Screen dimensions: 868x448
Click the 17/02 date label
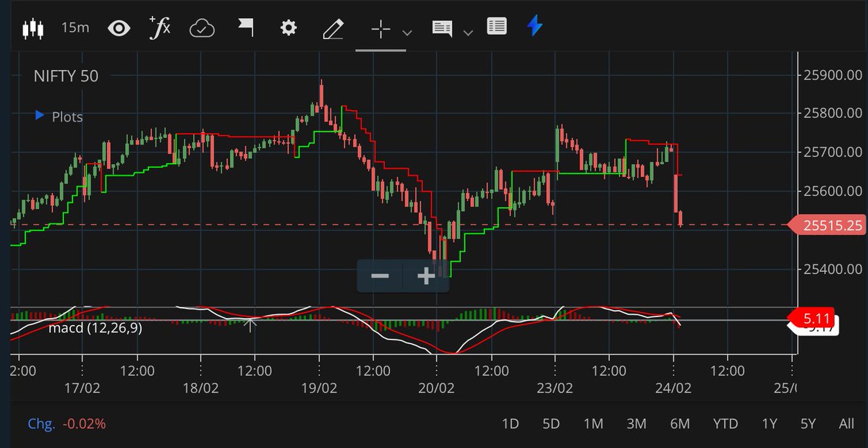point(83,389)
